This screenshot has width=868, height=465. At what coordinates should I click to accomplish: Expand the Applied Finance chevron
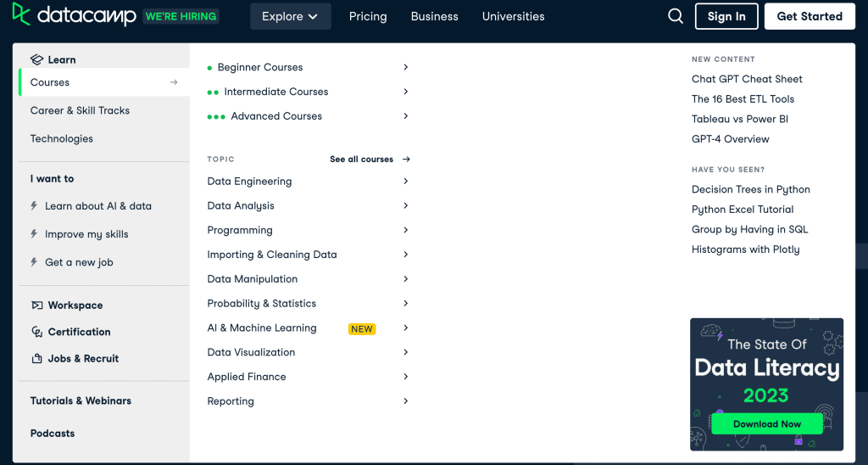click(406, 376)
